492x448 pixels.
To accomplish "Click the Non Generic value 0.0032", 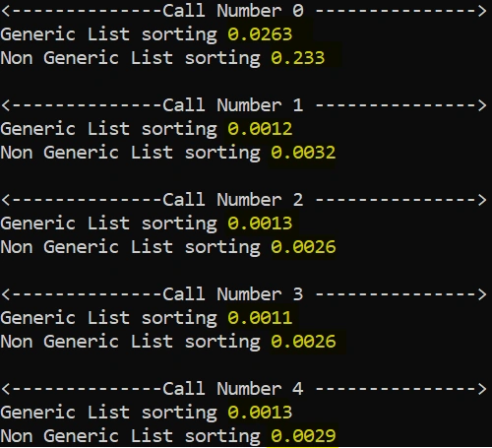I will coord(303,153).
